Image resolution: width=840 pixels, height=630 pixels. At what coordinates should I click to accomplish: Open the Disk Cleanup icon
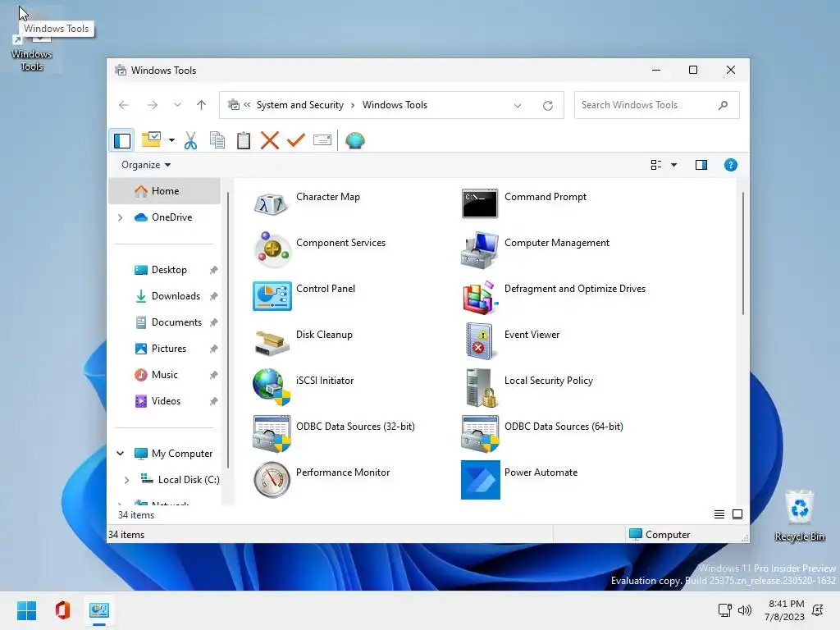point(272,342)
